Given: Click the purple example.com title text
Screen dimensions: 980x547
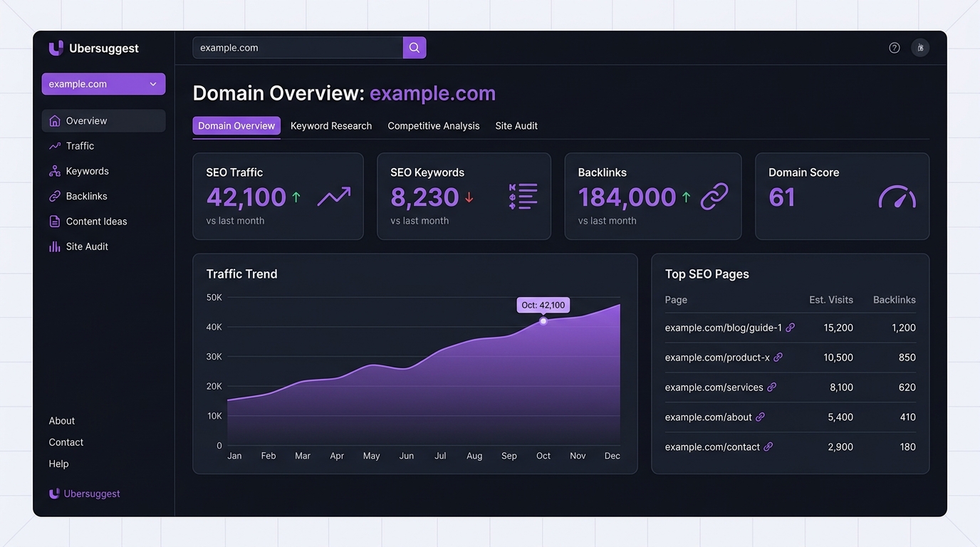Looking at the screenshot, I should [432, 93].
